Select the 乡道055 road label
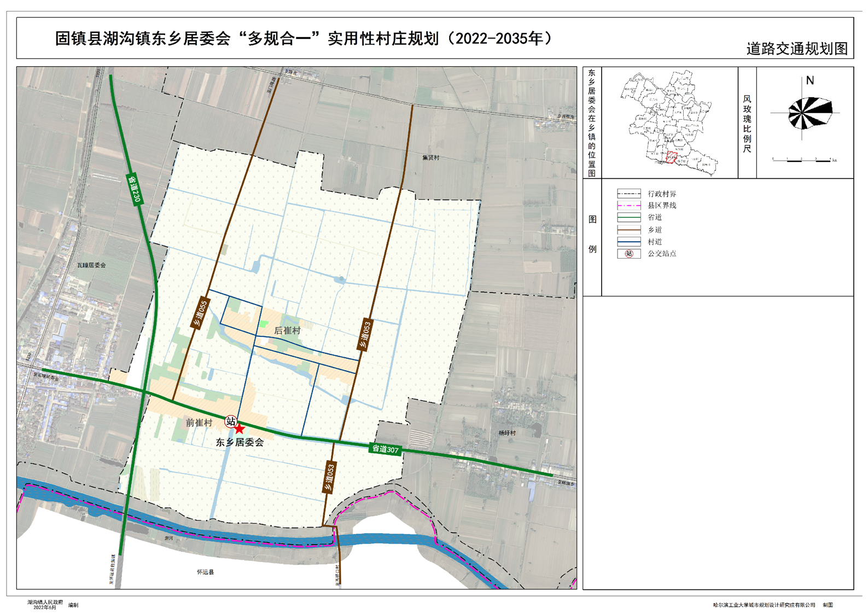This screenshot has width=868, height=614. pos(200,314)
